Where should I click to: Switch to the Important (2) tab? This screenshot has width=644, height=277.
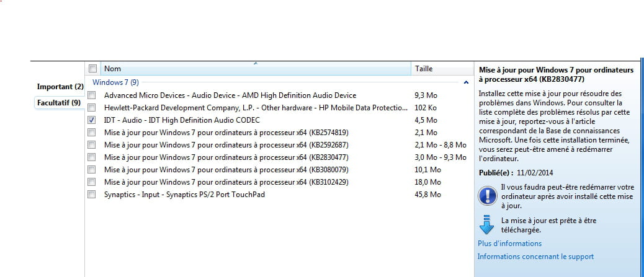click(x=60, y=87)
